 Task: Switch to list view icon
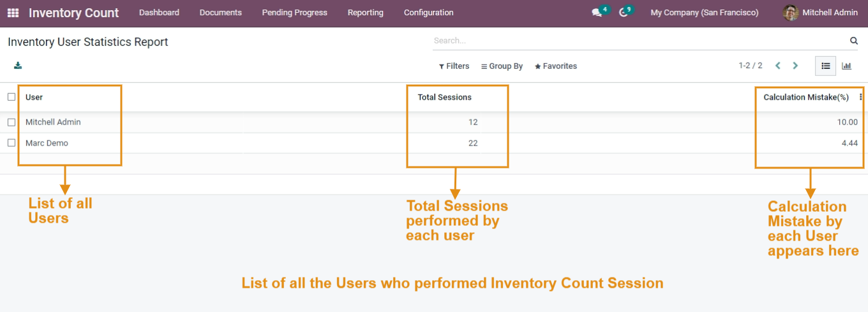click(825, 66)
